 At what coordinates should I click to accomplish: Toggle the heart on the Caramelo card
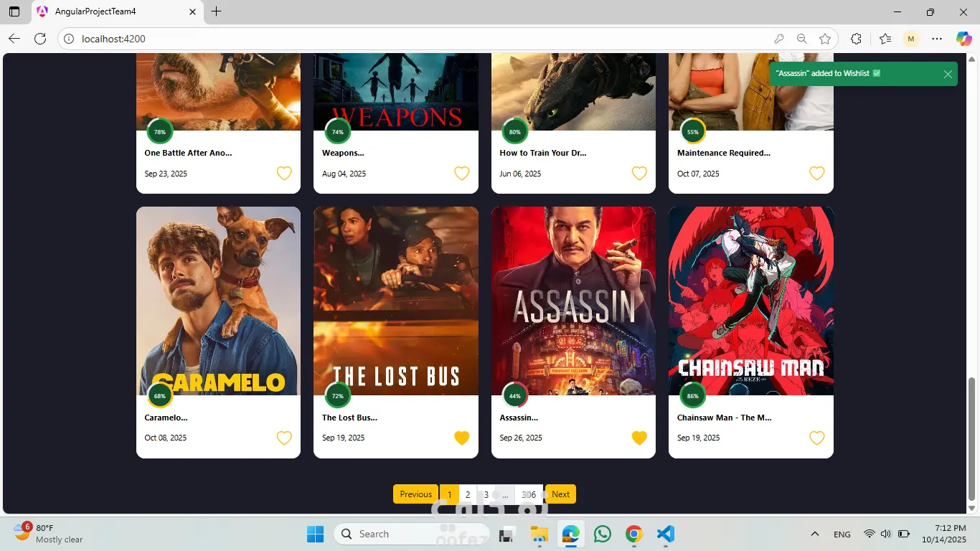[x=284, y=438]
